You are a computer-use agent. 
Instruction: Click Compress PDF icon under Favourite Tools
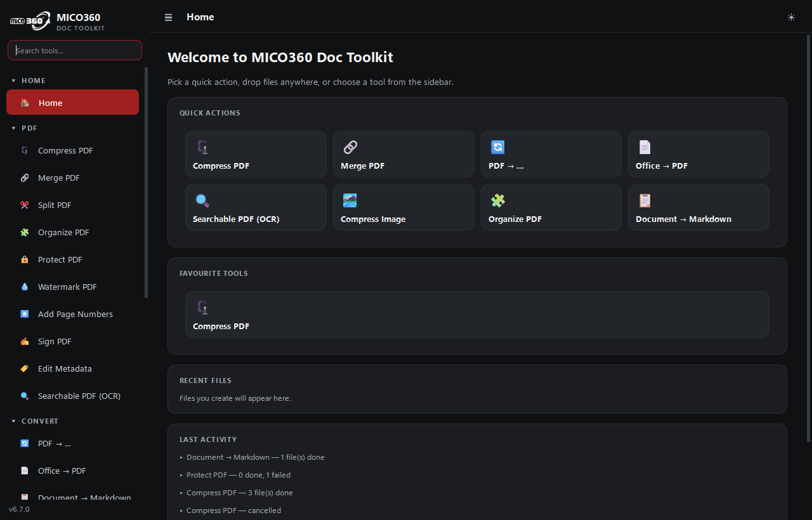click(202, 308)
